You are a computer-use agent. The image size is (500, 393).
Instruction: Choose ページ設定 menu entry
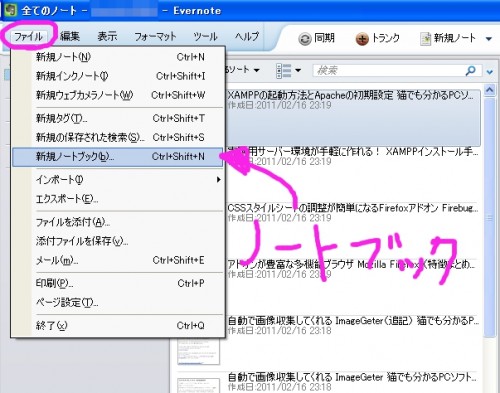(118, 302)
